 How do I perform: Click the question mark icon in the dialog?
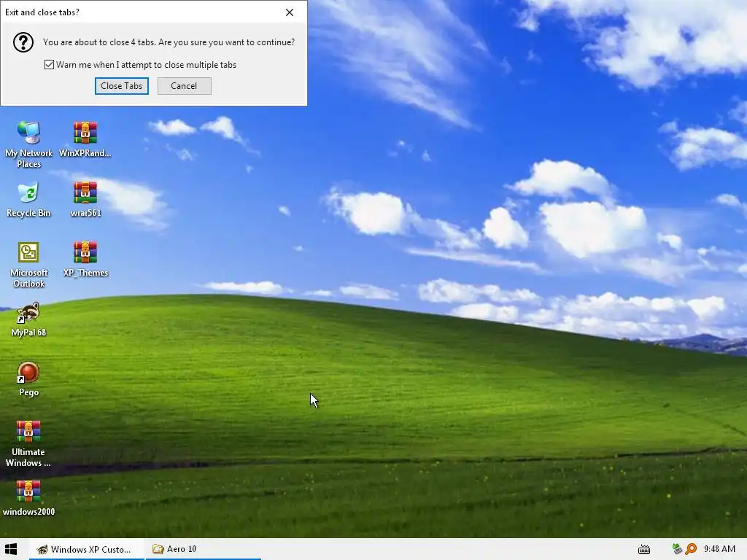click(23, 42)
